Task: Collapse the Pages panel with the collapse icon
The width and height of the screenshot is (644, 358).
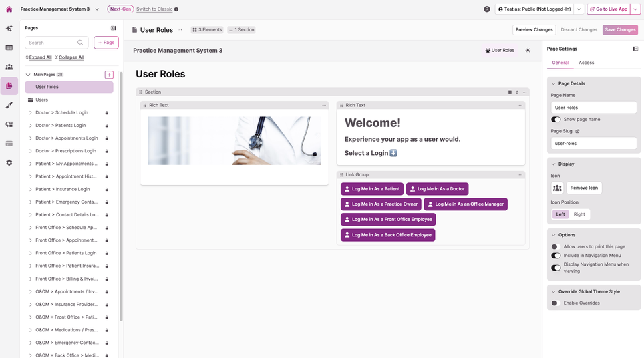Action: (114, 28)
